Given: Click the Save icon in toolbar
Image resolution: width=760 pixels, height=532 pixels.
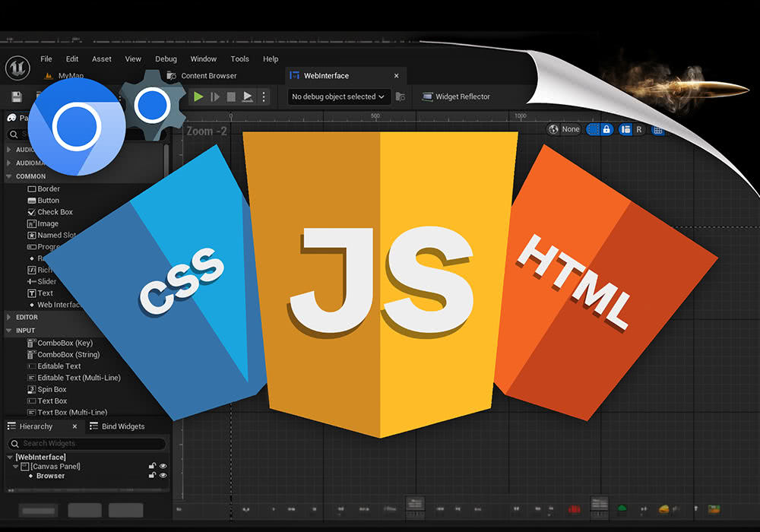Looking at the screenshot, I should (x=17, y=97).
